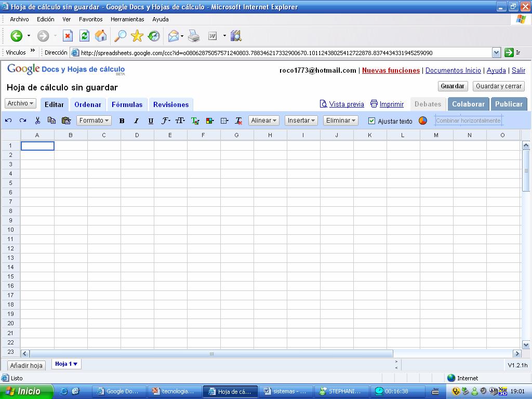Click the Copy icon in spreadsheet toolbar

point(51,121)
